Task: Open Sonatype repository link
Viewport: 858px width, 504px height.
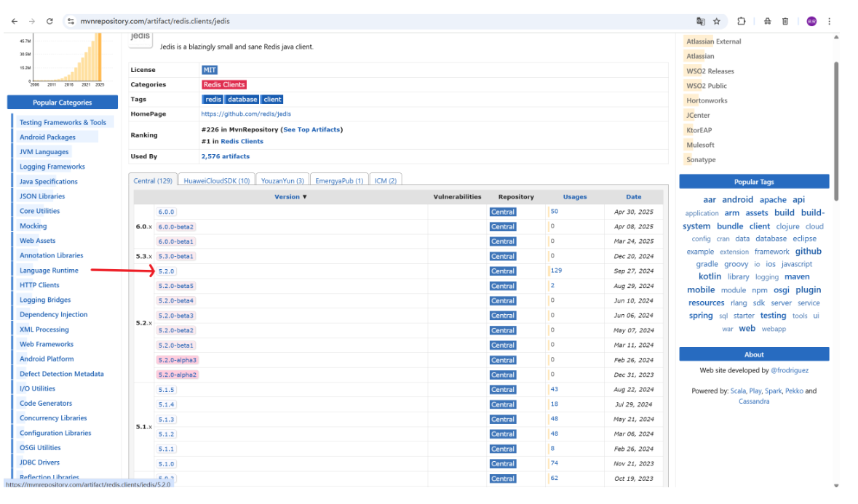Action: coord(701,159)
